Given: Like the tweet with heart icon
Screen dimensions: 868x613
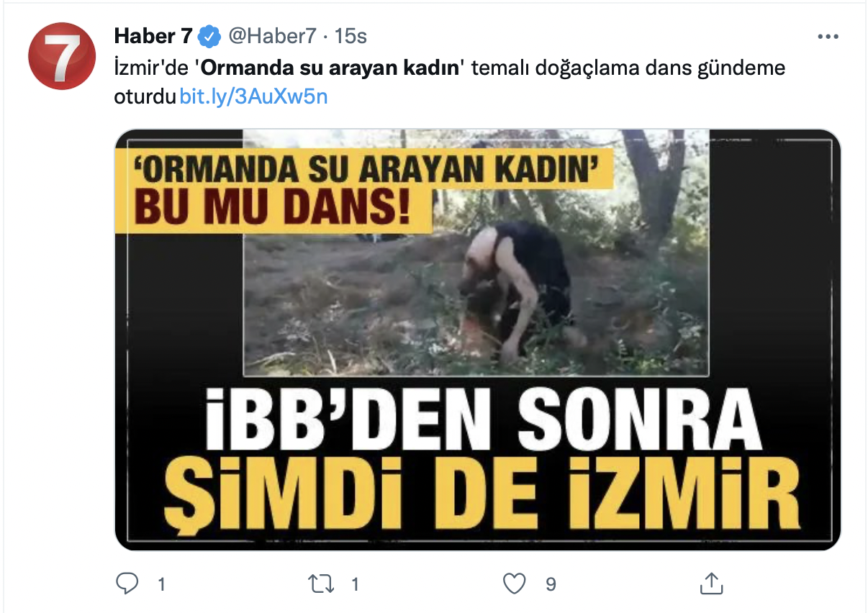Looking at the screenshot, I should 514,584.
